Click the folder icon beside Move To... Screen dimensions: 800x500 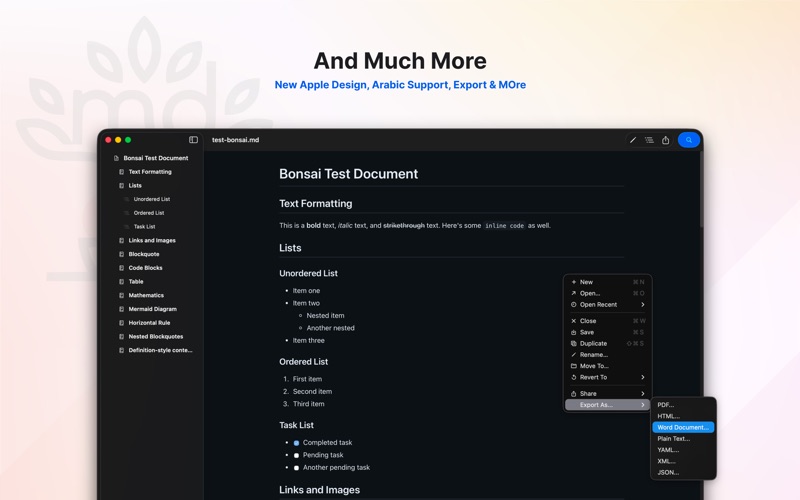(x=573, y=366)
